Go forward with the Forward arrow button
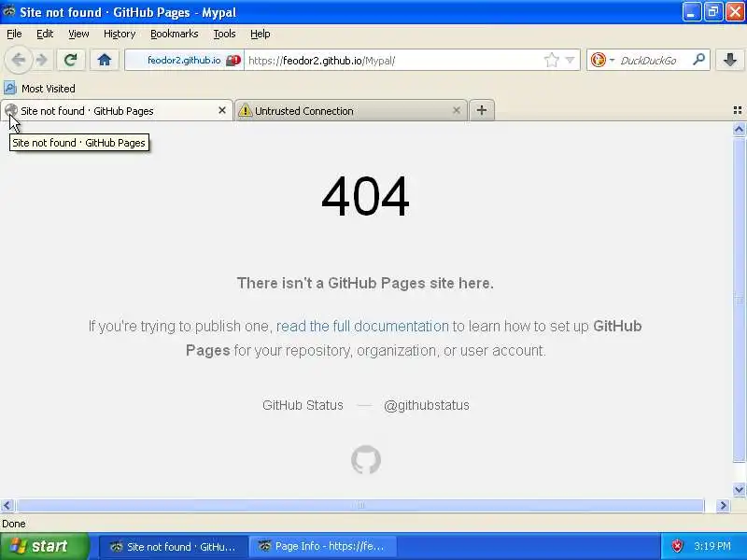 pyautogui.click(x=42, y=60)
